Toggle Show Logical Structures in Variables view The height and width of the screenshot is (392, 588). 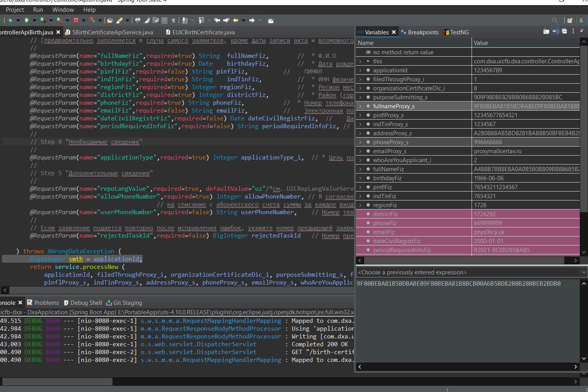(555, 32)
